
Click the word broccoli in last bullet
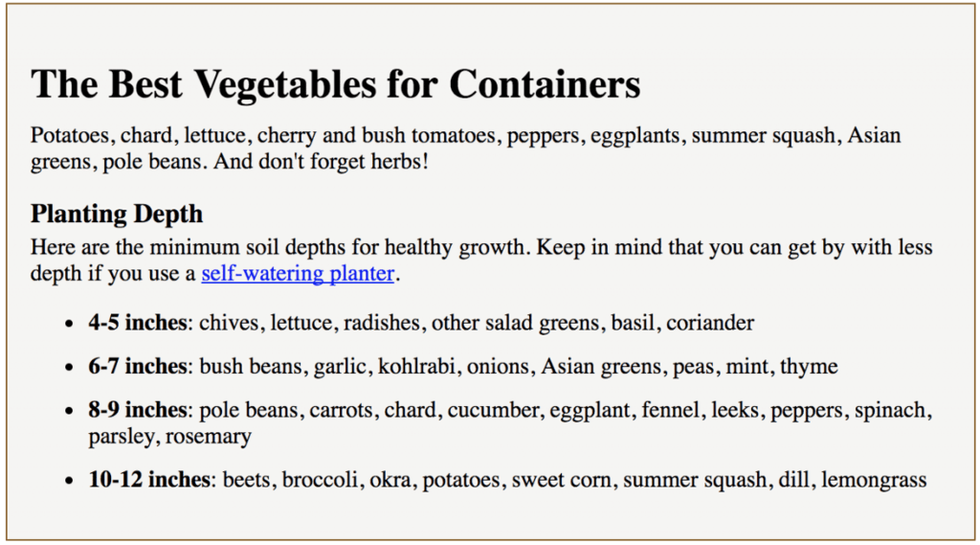coord(320,480)
